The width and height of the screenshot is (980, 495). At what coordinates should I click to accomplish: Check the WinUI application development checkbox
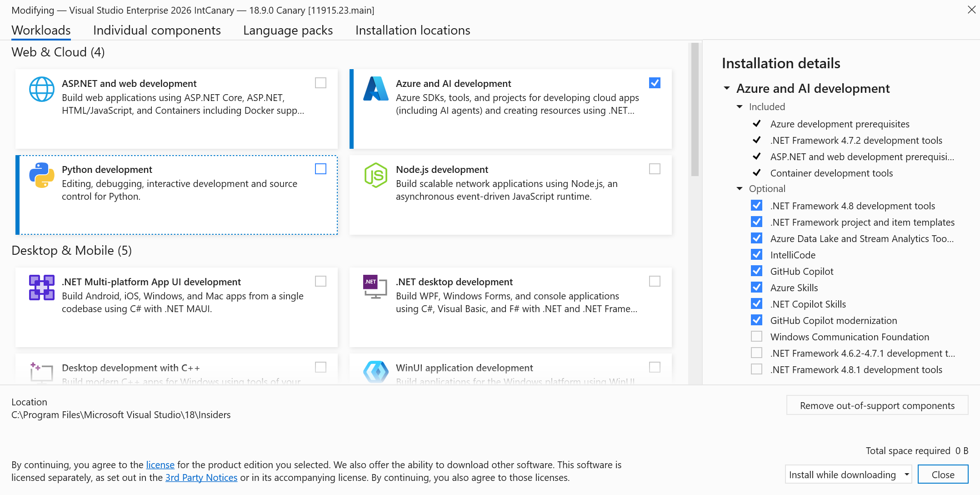tap(655, 367)
